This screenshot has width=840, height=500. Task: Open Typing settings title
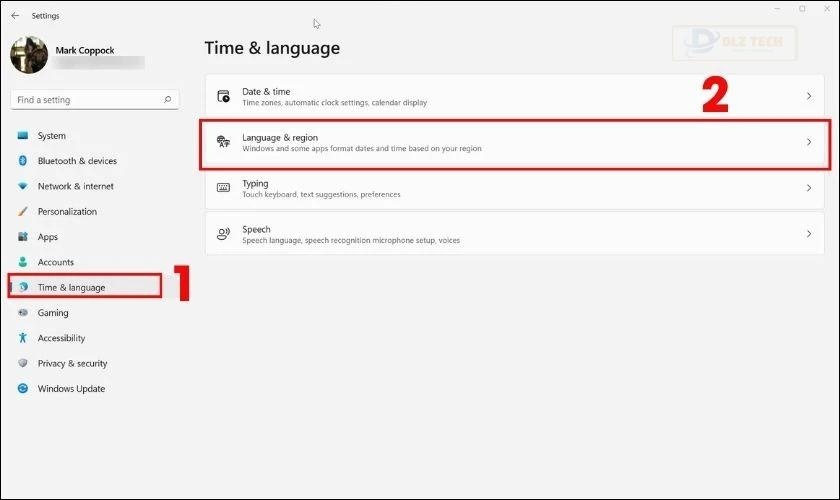pos(255,183)
